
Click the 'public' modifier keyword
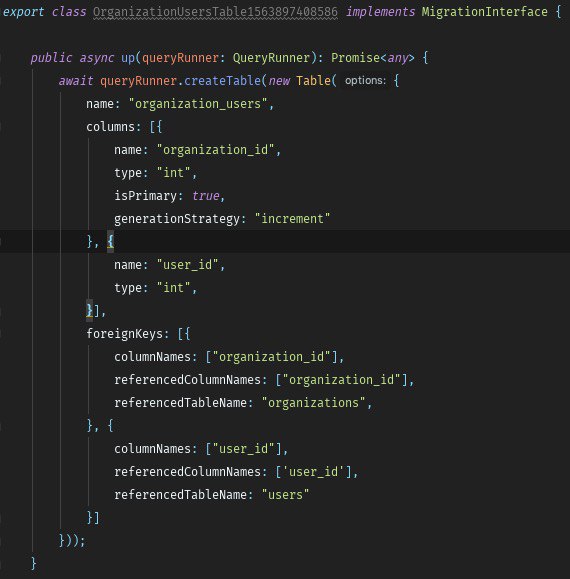(x=51, y=58)
